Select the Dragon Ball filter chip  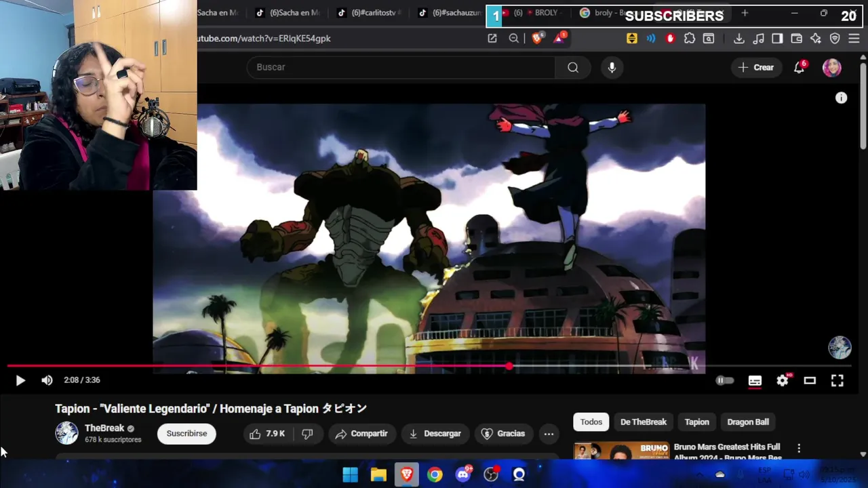pyautogui.click(x=748, y=422)
